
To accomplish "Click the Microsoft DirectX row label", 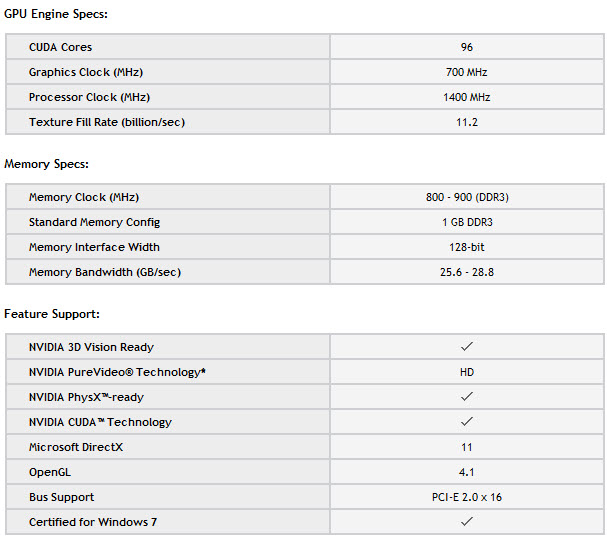I will point(76,447).
